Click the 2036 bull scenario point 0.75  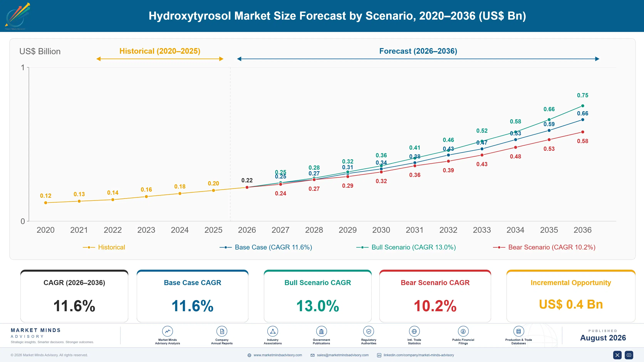(x=583, y=106)
